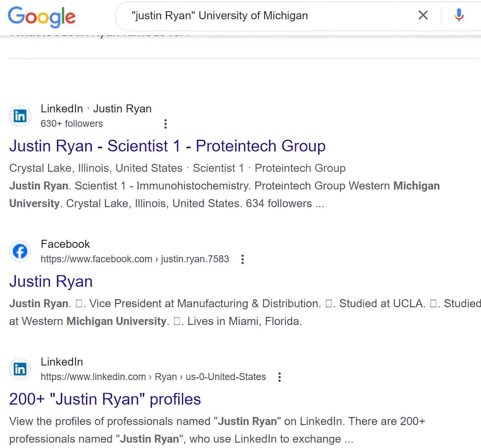Click the Google logo

42,16
